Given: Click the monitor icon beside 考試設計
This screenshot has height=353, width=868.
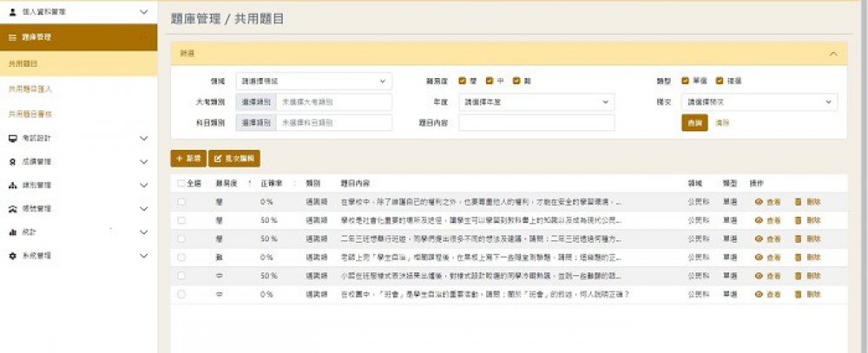Looking at the screenshot, I should (x=12, y=138).
